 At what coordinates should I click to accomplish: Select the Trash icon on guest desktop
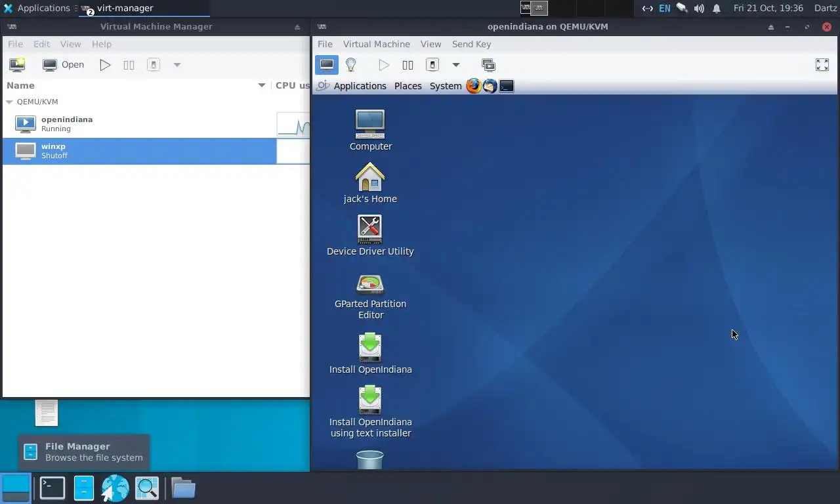[369, 459]
